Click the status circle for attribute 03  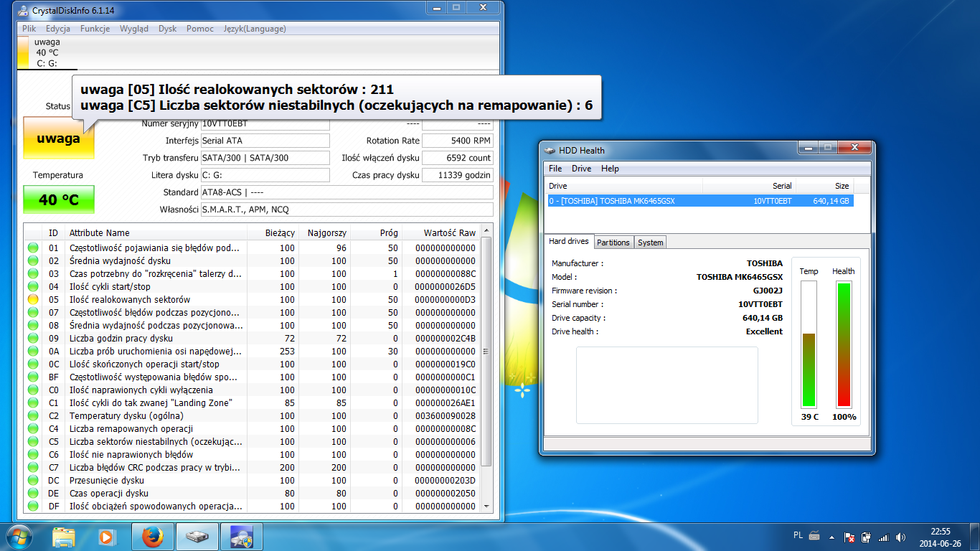click(x=33, y=273)
